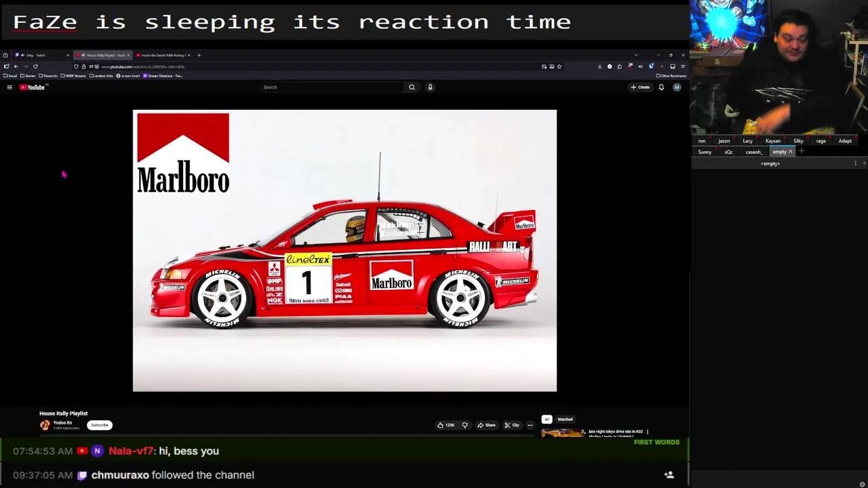Open the Social bookmarks folder
Image resolution: width=868 pixels, height=488 pixels.
click(10, 76)
